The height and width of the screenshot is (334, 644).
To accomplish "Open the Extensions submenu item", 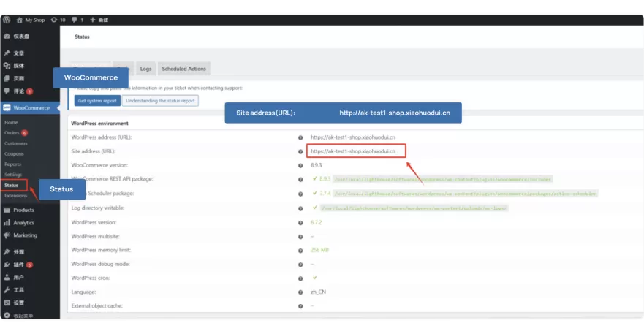I will coord(15,196).
